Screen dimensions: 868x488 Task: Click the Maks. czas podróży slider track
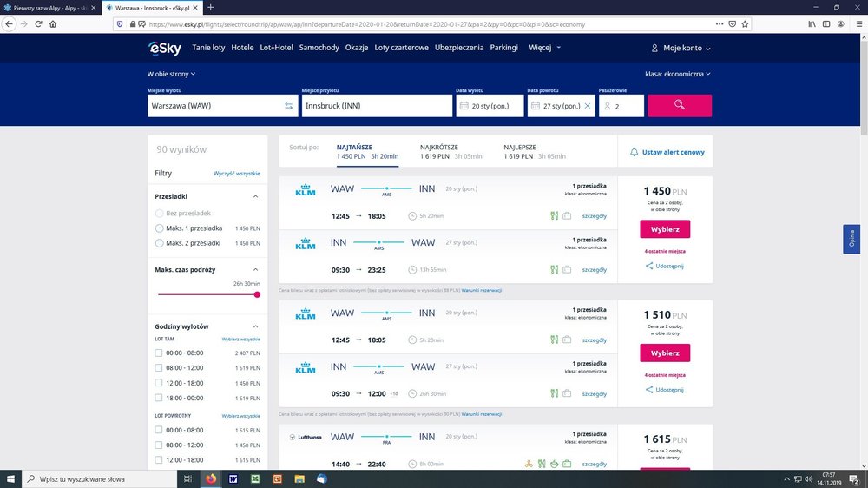pyautogui.click(x=207, y=294)
